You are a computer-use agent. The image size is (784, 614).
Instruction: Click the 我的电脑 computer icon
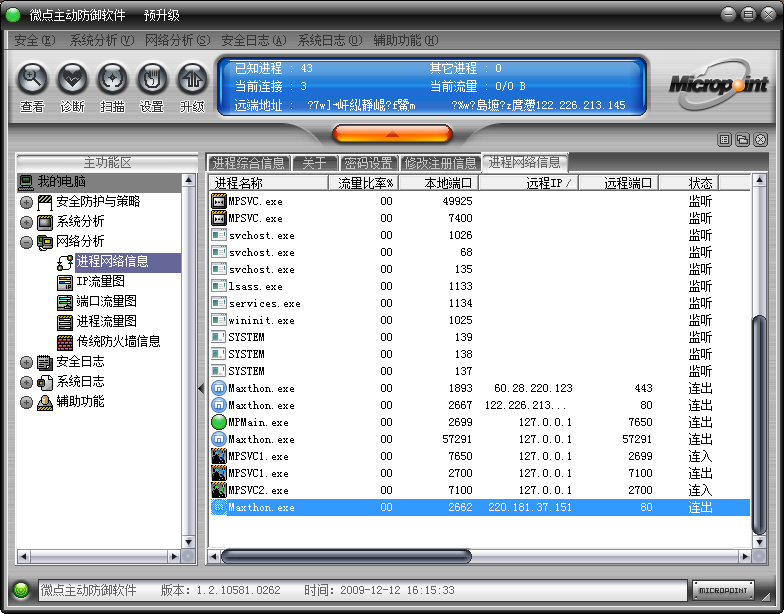pos(26,182)
